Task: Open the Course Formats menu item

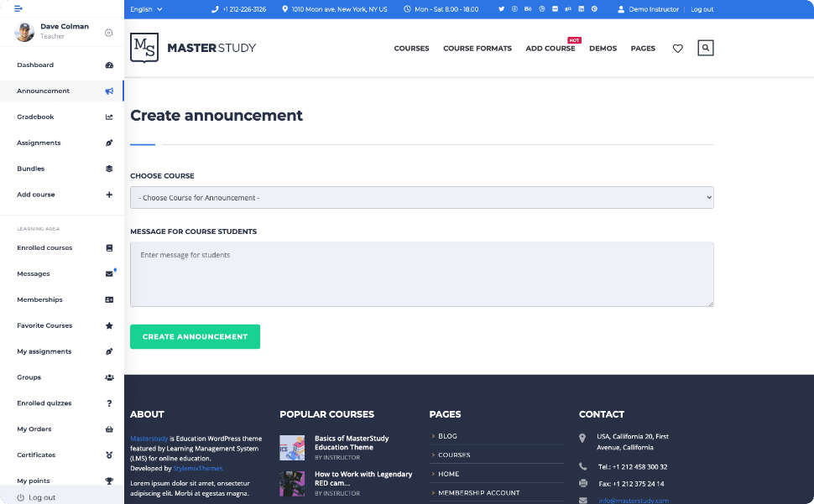Action: 477,49
